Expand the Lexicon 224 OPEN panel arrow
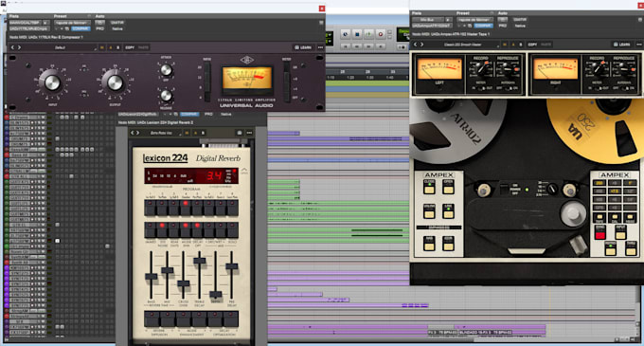This screenshot has height=346, width=644. click(244, 171)
